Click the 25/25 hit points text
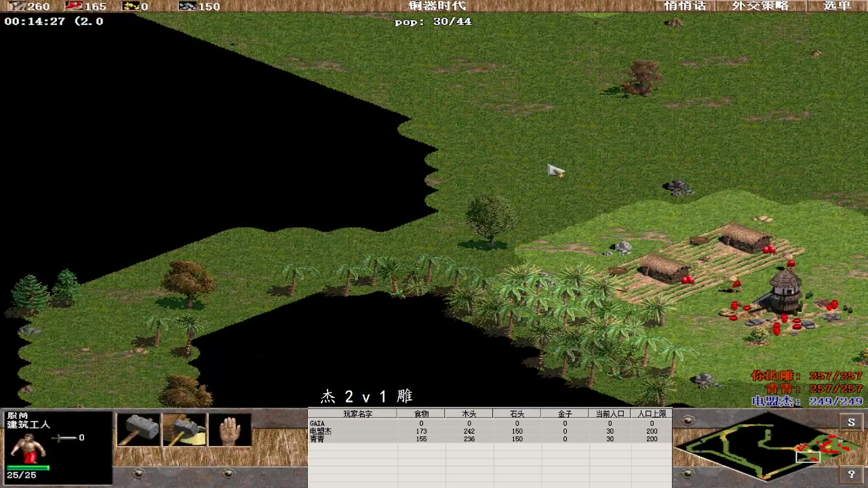This screenshot has height=488, width=868. (x=21, y=475)
